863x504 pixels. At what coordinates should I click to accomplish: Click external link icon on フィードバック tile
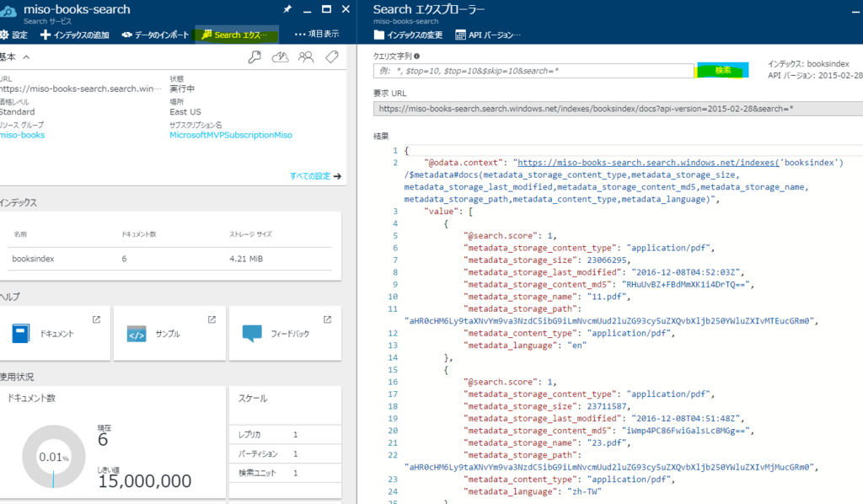(x=328, y=319)
